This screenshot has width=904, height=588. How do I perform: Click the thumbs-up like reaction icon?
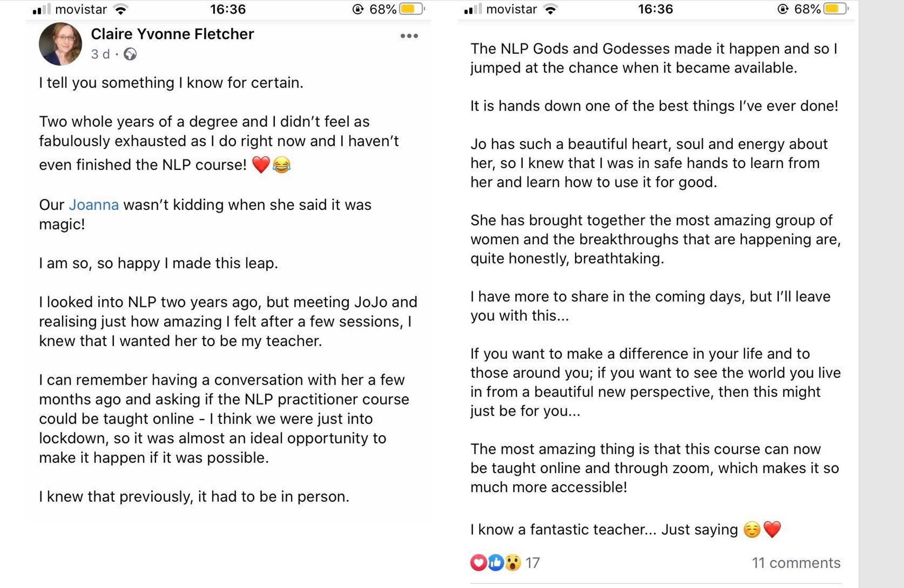495,562
